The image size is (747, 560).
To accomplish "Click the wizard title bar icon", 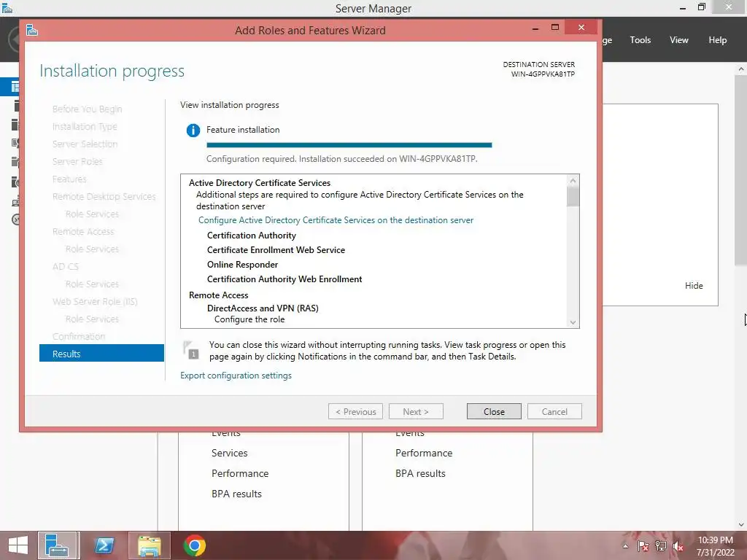I will point(32,30).
